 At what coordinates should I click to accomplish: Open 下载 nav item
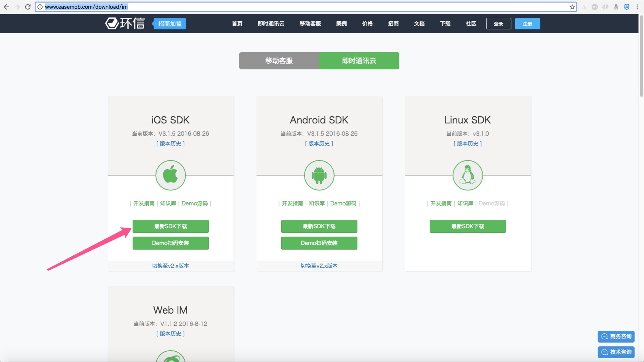445,24
